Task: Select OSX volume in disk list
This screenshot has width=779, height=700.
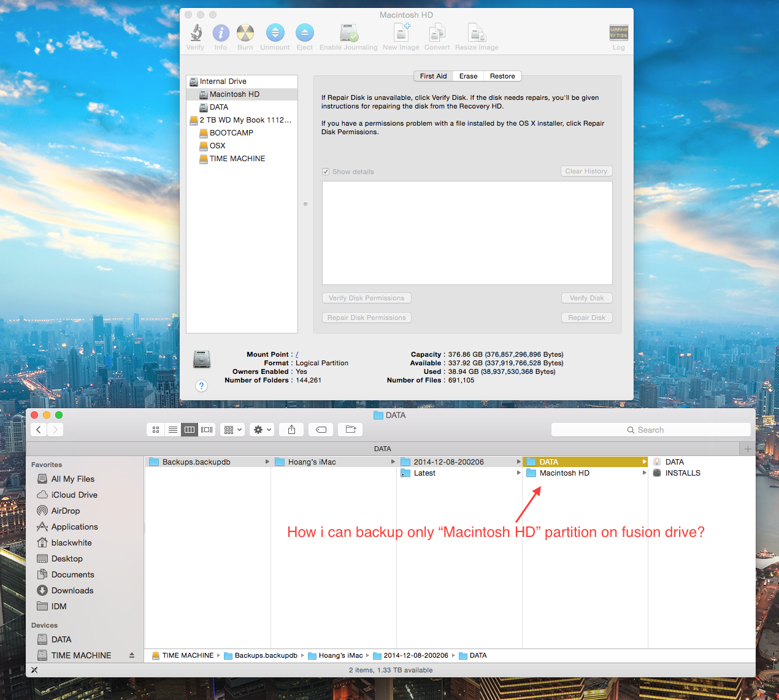Action: coord(242,146)
